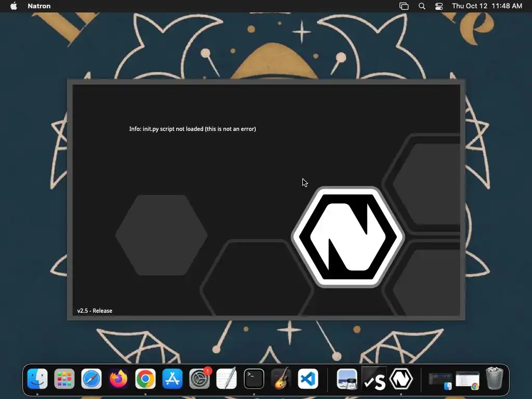The height and width of the screenshot is (399, 532).
Task: Restore the minimized Finder window from Dock
Action: (441, 380)
